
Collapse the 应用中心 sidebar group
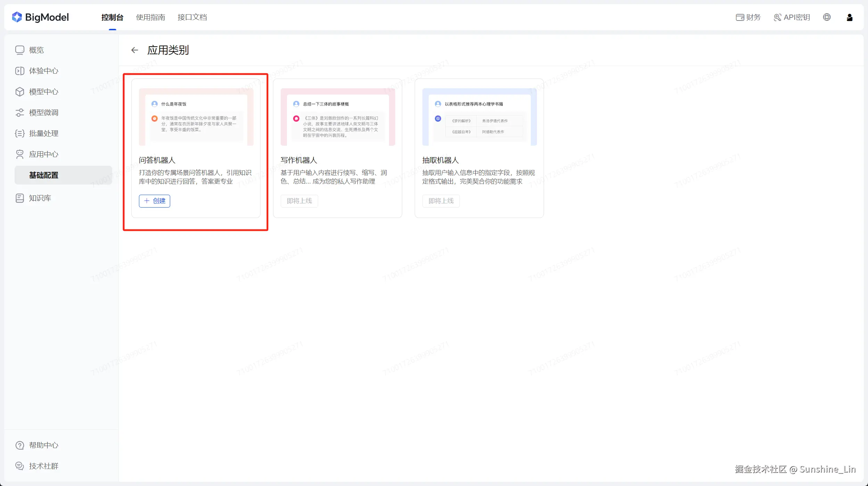[43, 154]
